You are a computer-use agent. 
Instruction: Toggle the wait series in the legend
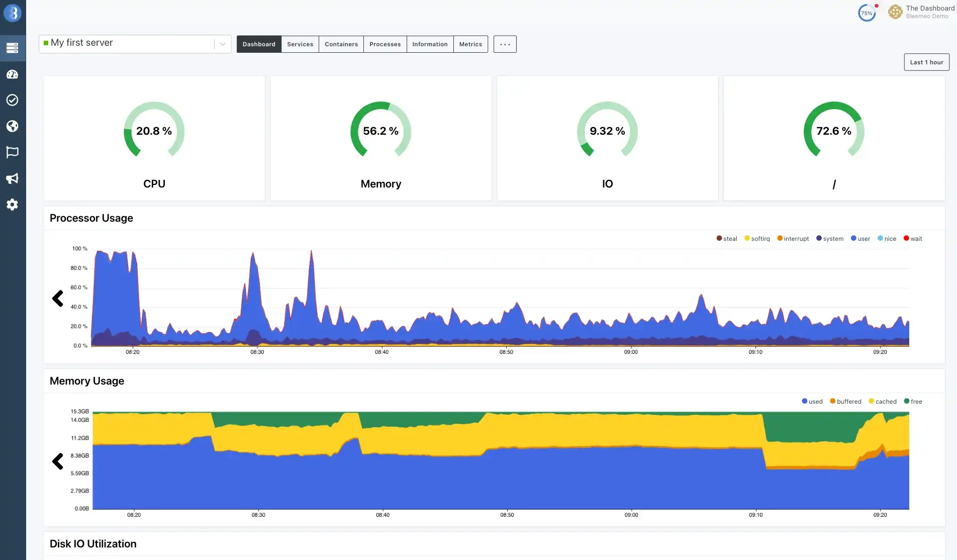click(913, 239)
